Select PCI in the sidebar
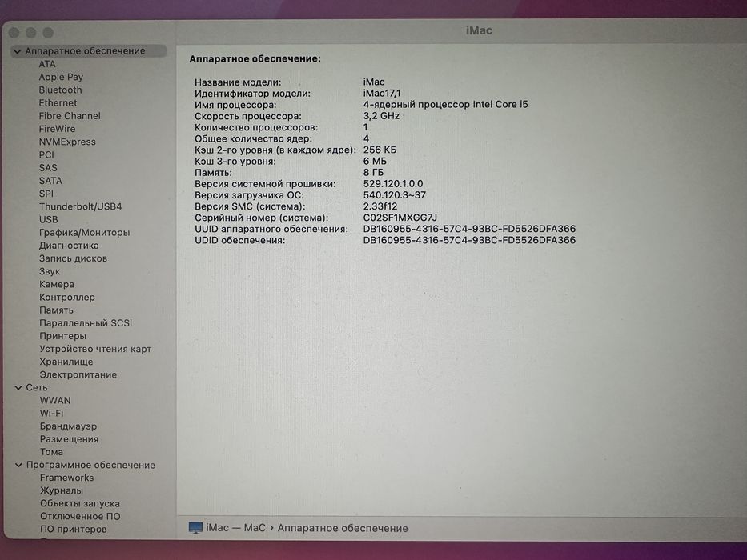Image resolution: width=747 pixels, height=560 pixels. coord(46,154)
